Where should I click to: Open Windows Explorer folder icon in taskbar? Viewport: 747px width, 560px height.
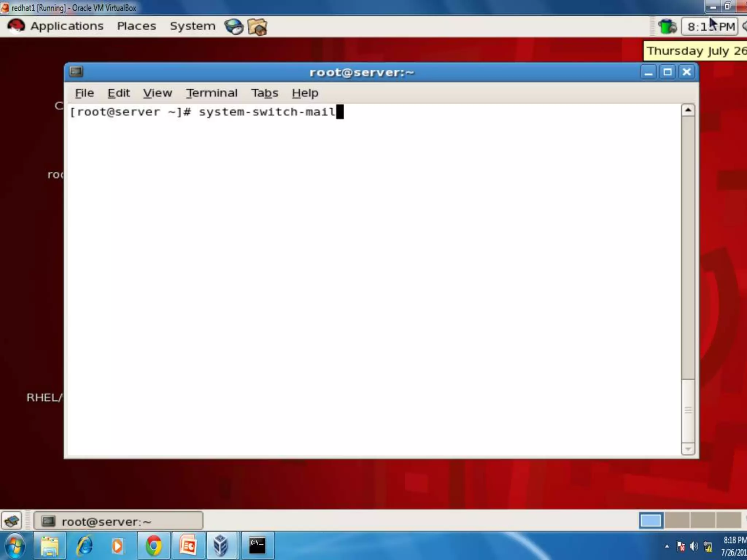[50, 546]
